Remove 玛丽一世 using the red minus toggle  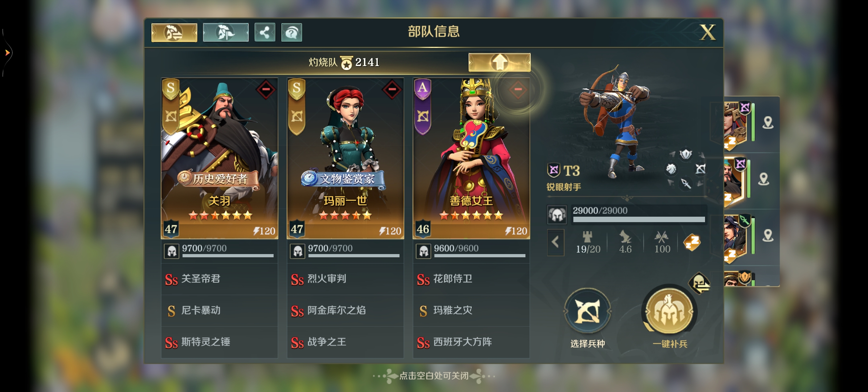pyautogui.click(x=392, y=89)
